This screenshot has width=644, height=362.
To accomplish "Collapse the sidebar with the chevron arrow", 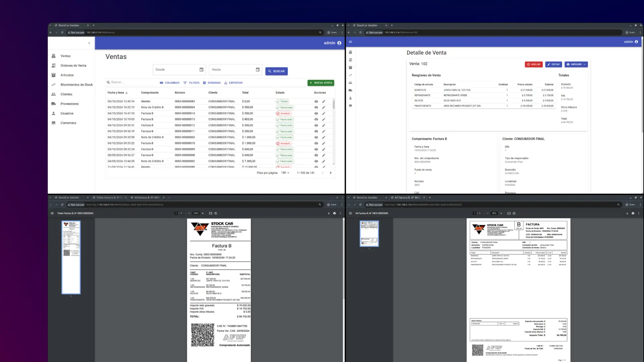I will (x=89, y=43).
